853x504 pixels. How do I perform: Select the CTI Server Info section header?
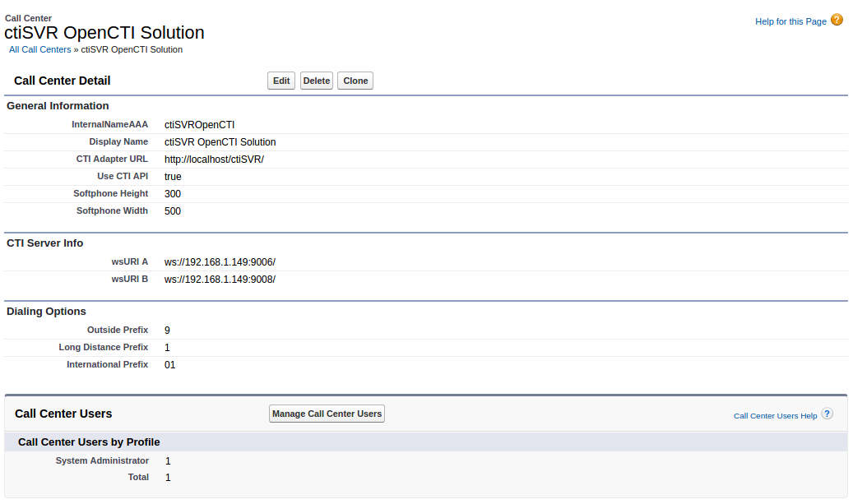point(45,243)
